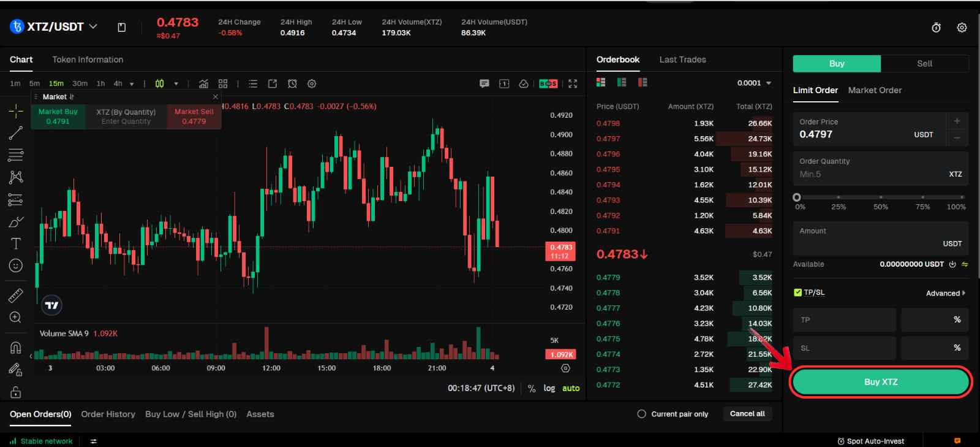Expand Advanced TP/SL options

coord(945,293)
